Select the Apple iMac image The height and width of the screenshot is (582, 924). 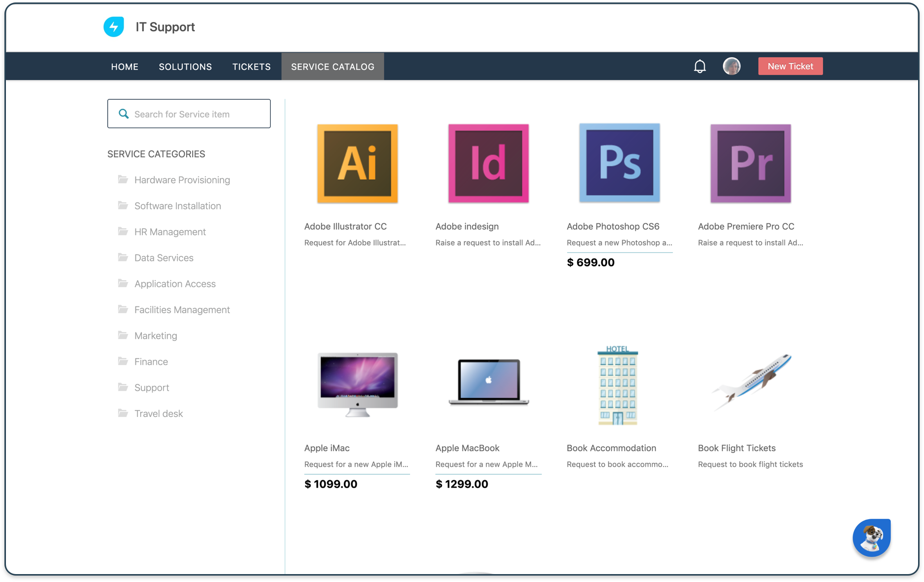pos(357,385)
